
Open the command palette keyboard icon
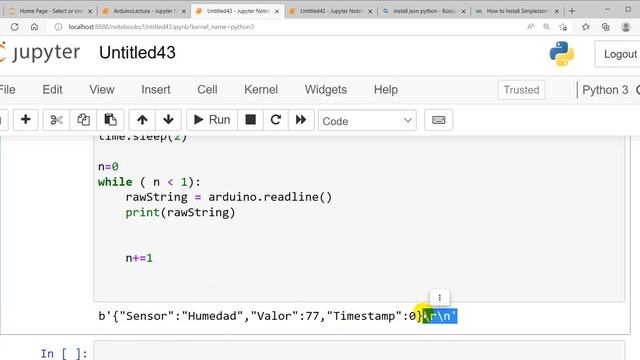point(438,120)
